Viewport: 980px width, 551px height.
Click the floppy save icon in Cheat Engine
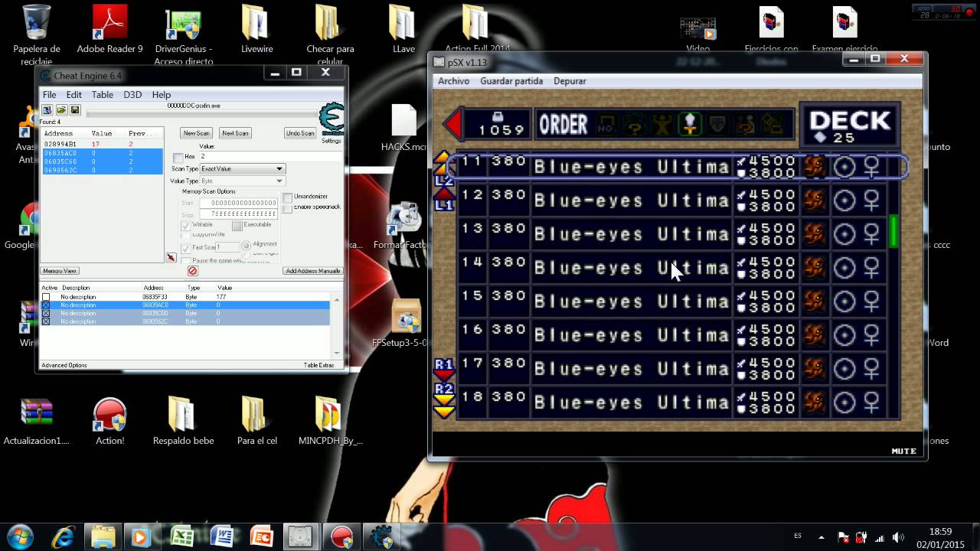(75, 110)
